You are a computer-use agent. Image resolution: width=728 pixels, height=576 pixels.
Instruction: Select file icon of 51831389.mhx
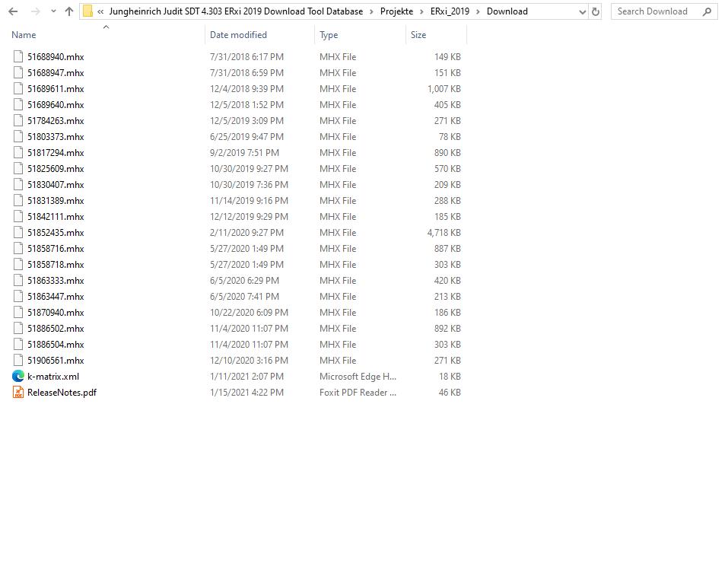point(18,201)
